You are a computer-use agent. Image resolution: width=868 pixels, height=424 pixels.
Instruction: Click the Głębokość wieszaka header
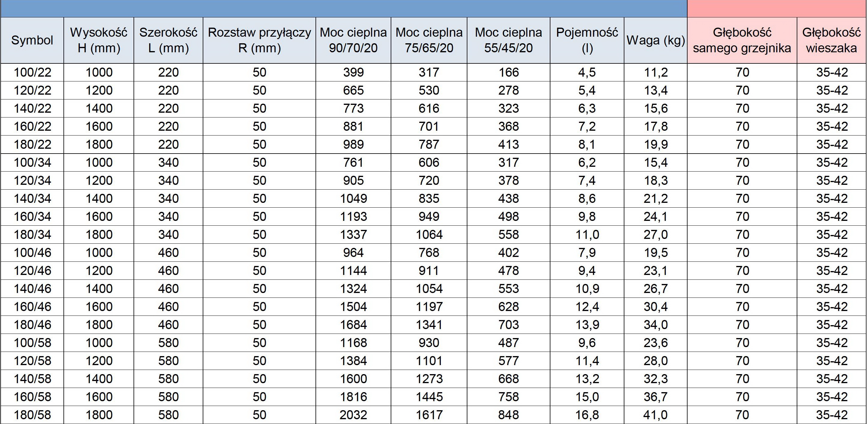[832, 40]
